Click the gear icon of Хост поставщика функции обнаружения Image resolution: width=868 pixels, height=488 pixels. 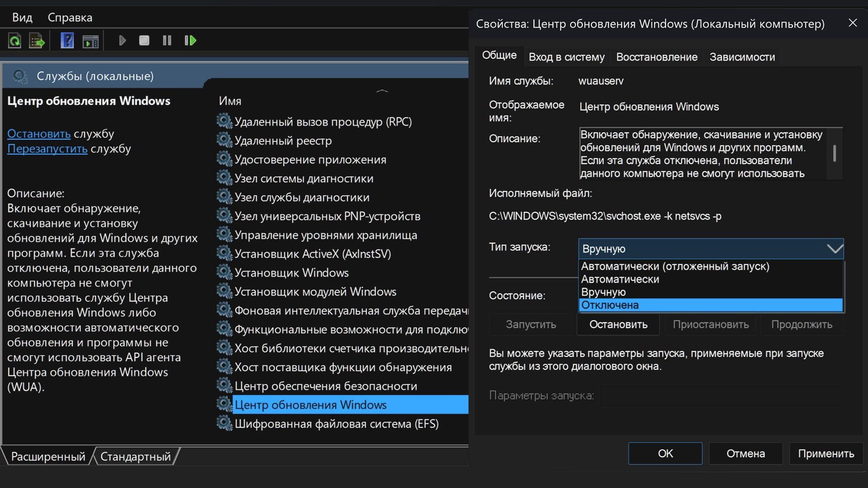pyautogui.click(x=224, y=367)
